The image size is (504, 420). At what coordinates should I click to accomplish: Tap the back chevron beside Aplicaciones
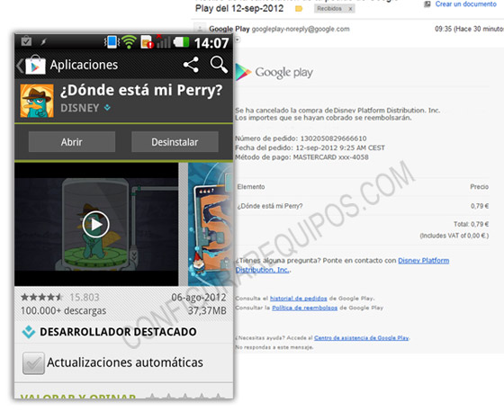click(x=20, y=66)
